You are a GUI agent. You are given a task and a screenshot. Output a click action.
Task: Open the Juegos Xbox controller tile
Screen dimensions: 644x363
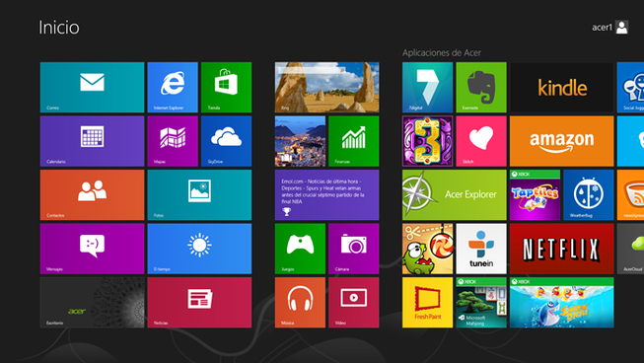click(300, 249)
